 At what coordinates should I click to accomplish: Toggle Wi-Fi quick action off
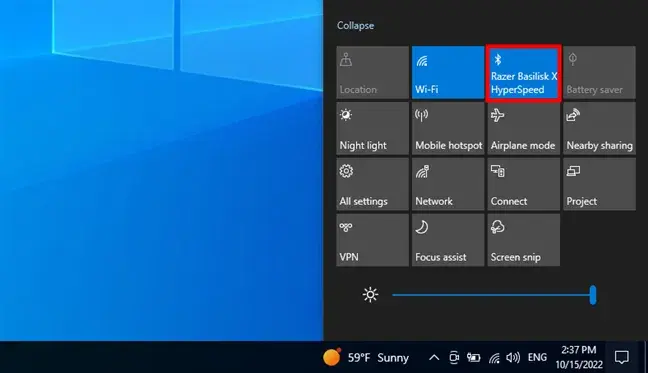(448, 72)
